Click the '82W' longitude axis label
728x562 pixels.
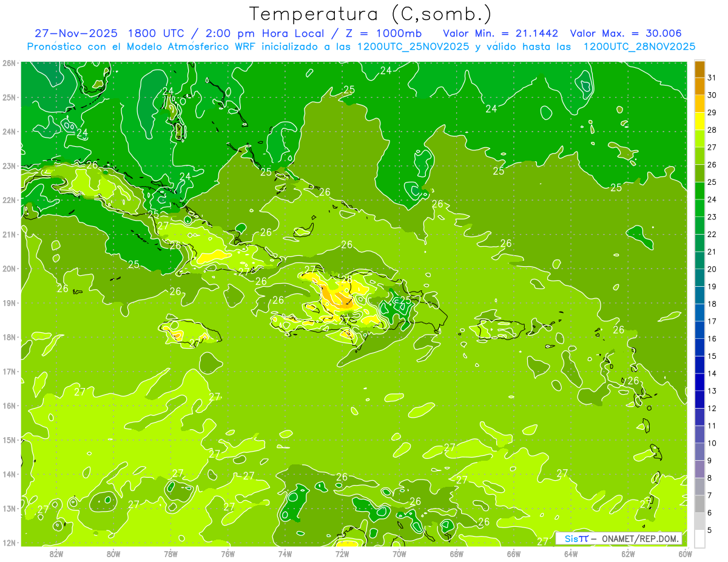click(x=56, y=554)
